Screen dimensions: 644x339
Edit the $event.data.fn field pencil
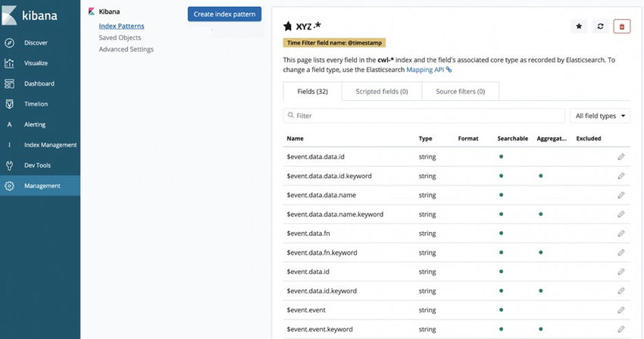pyautogui.click(x=621, y=234)
